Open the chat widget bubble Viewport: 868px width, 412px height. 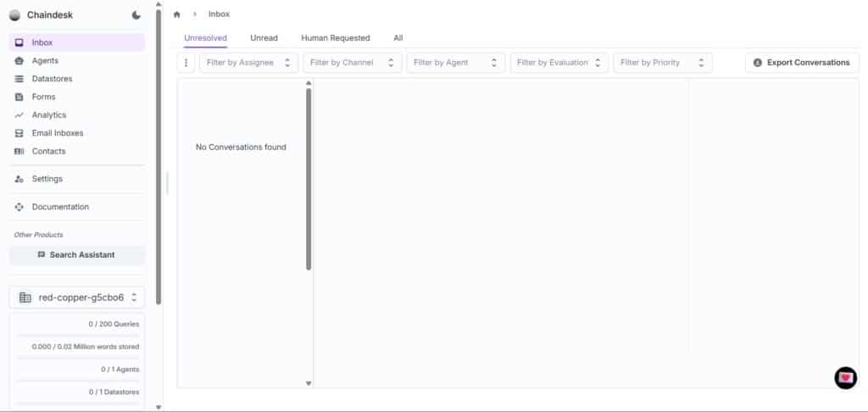click(x=845, y=378)
